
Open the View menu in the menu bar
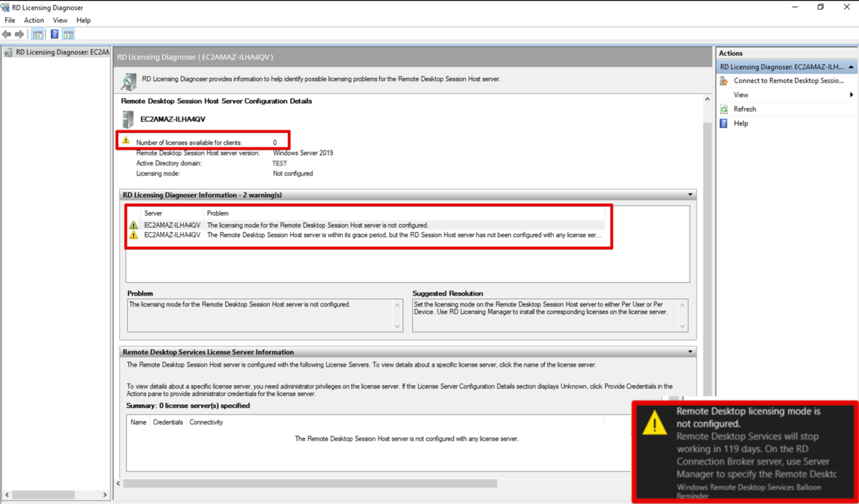[60, 20]
